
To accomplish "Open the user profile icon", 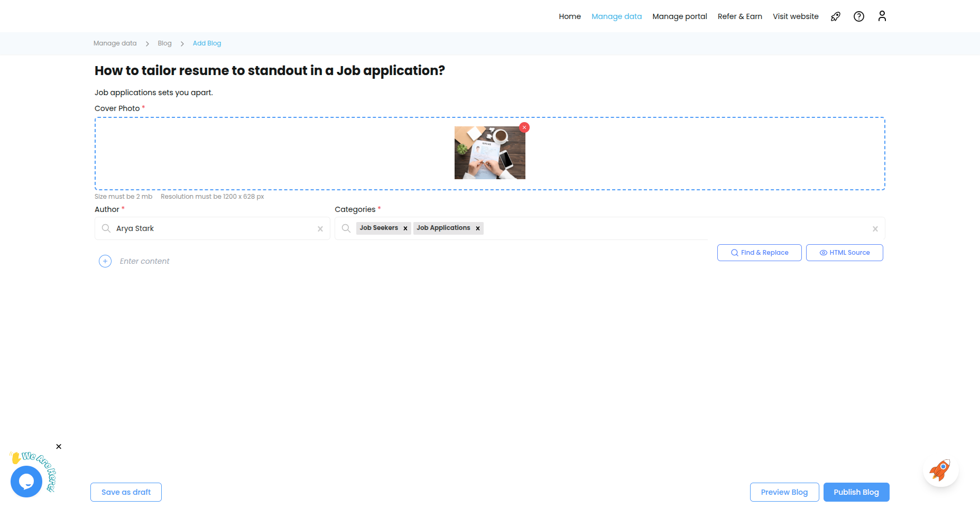I will pyautogui.click(x=882, y=16).
